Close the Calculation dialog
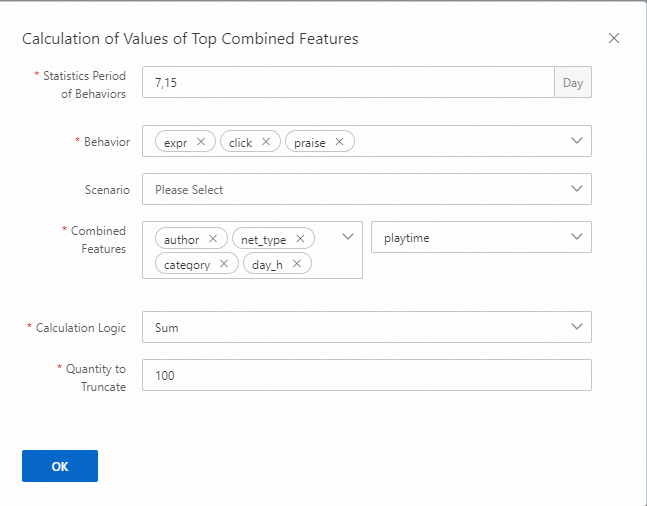The width and height of the screenshot is (647, 506). 614,39
